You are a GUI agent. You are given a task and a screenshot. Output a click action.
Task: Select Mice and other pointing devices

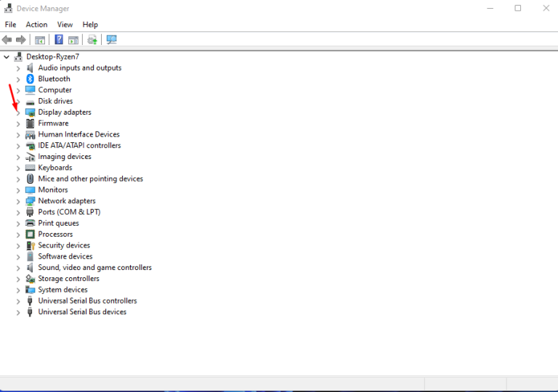(x=90, y=179)
